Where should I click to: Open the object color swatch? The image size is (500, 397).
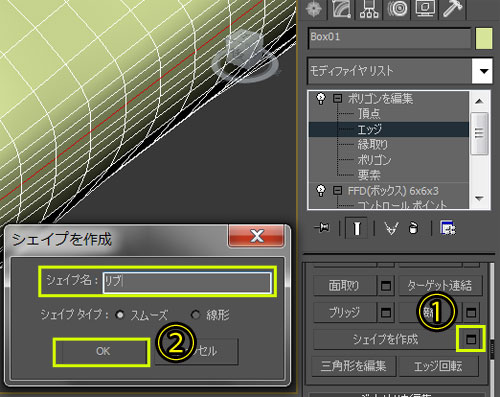click(484, 38)
